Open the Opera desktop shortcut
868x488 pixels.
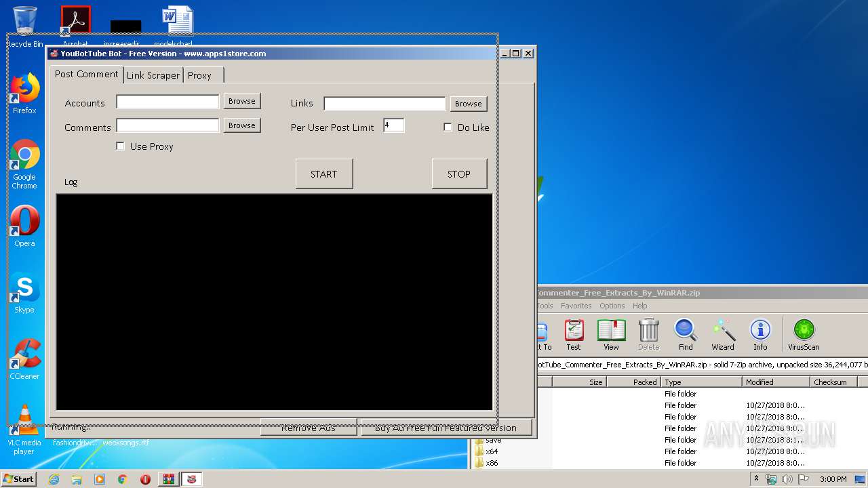24,226
